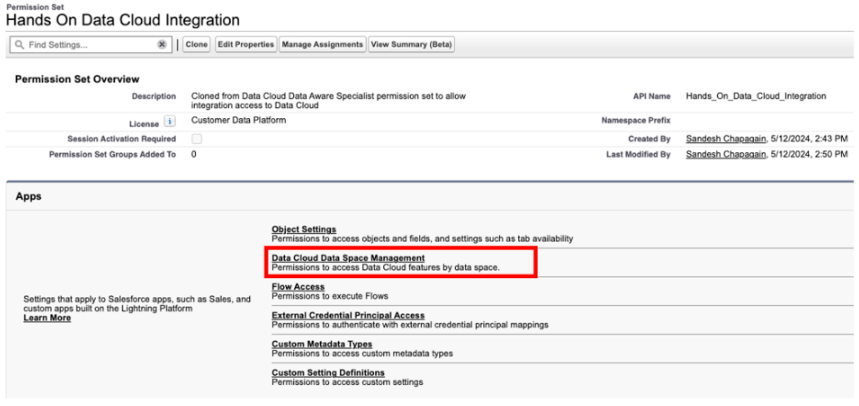Open Data Cloud Data Space Management

tap(348, 258)
